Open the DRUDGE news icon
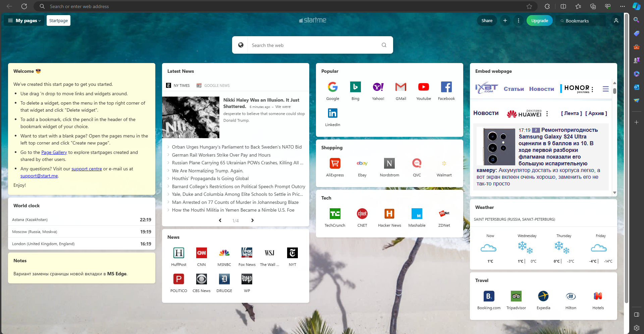644x334 pixels. [x=224, y=279]
